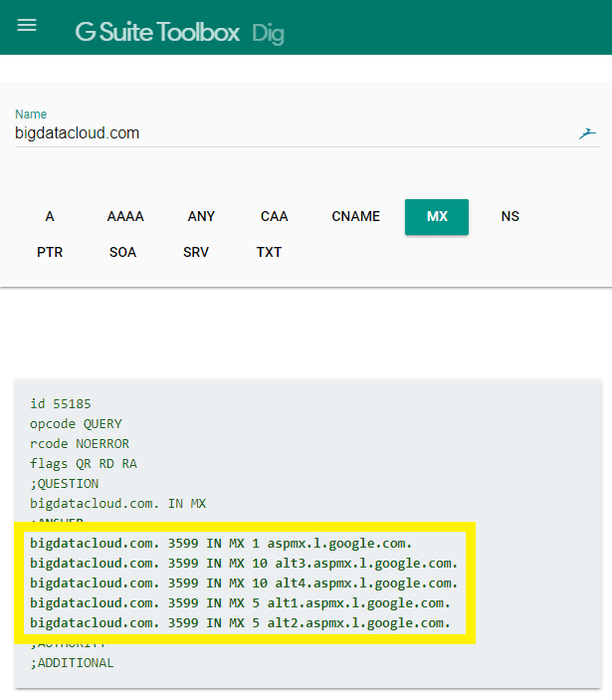612x700 pixels.
Task: Click the alt3.aspmx.l.google.com MX record
Action: point(244,564)
